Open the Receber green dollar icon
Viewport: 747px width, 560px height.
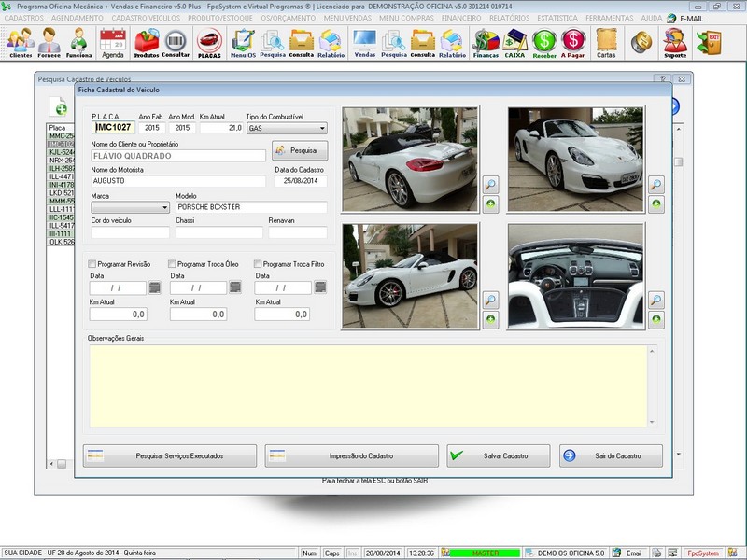(544, 42)
